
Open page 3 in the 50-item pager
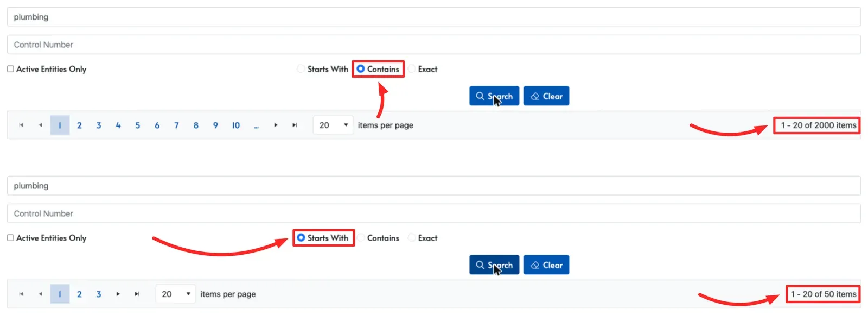click(x=99, y=294)
